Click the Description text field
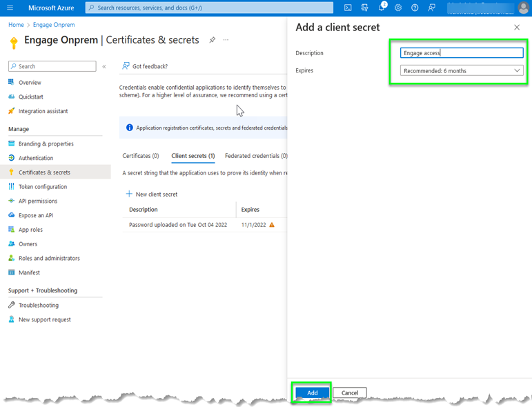532x407 pixels. (x=462, y=53)
